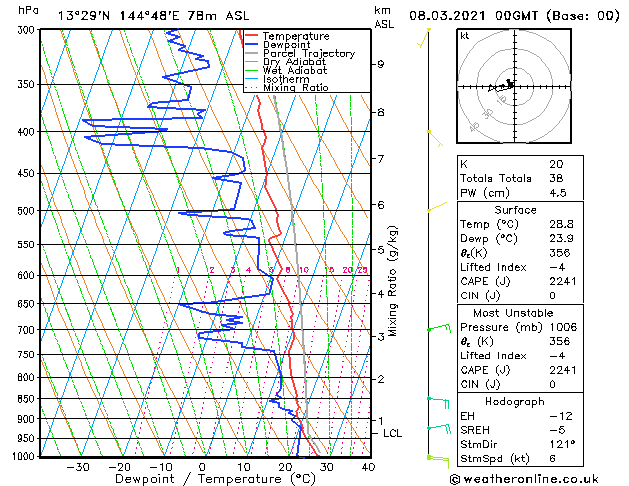Click the 'Totals Totals' label
The image size is (629, 486).
tap(496, 178)
